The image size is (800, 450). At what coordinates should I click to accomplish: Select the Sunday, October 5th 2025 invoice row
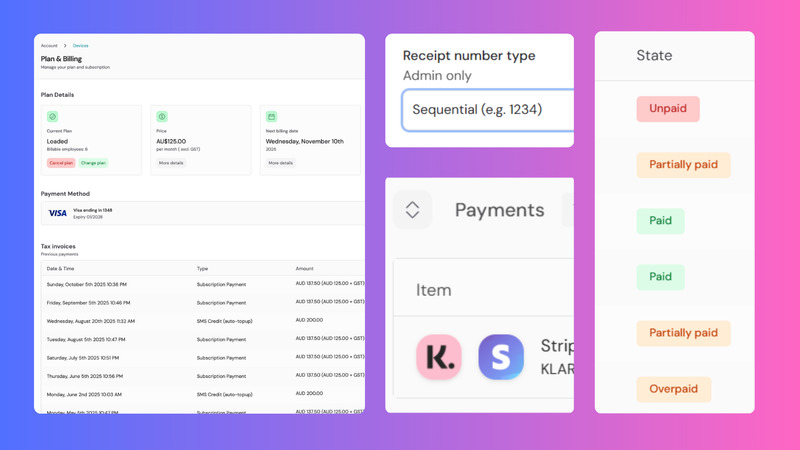[203, 284]
